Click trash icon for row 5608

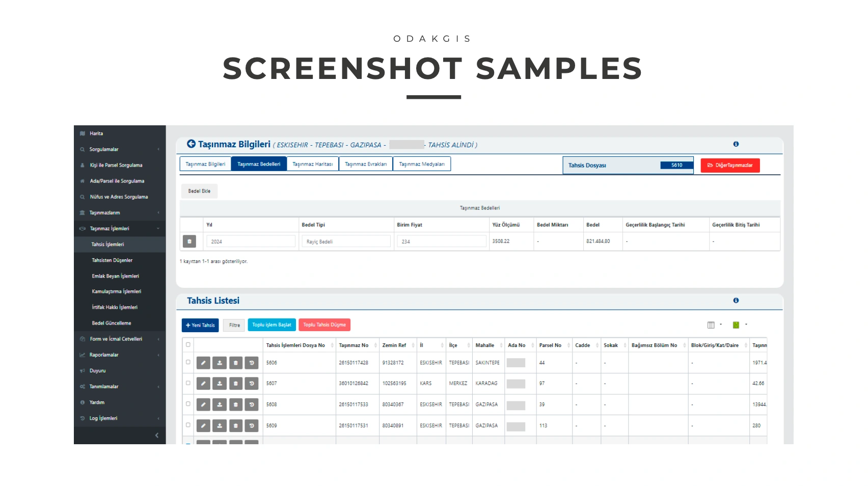[236, 404]
